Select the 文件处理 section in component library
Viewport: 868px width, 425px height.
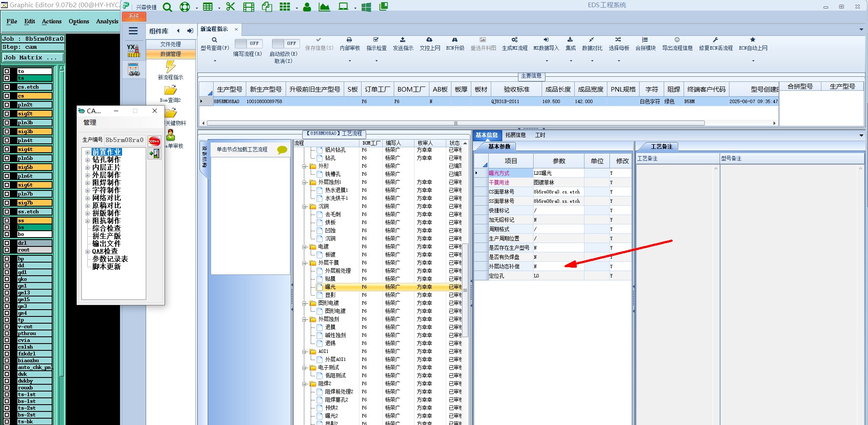point(170,44)
